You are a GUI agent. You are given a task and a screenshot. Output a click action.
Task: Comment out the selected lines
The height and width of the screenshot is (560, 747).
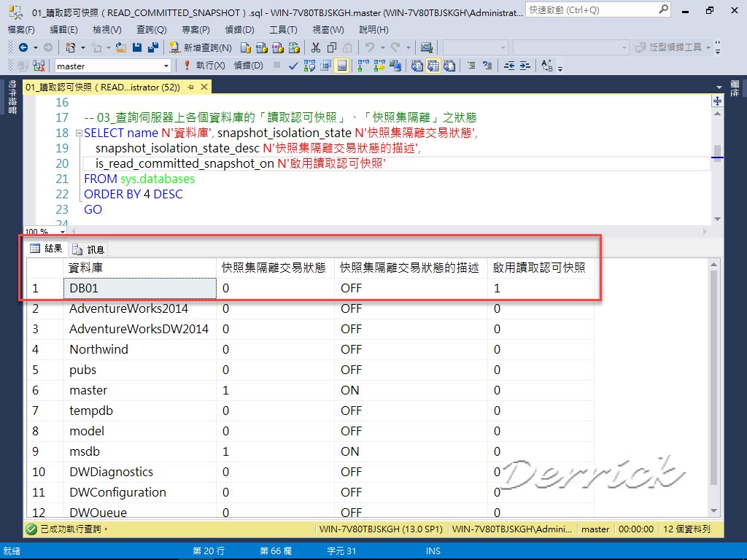(x=471, y=66)
